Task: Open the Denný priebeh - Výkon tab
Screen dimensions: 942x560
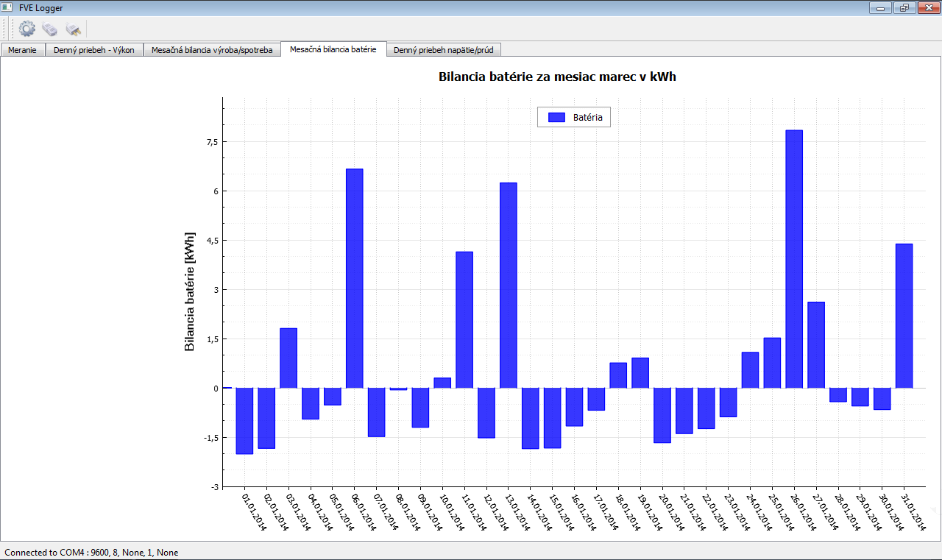Action: (93, 50)
